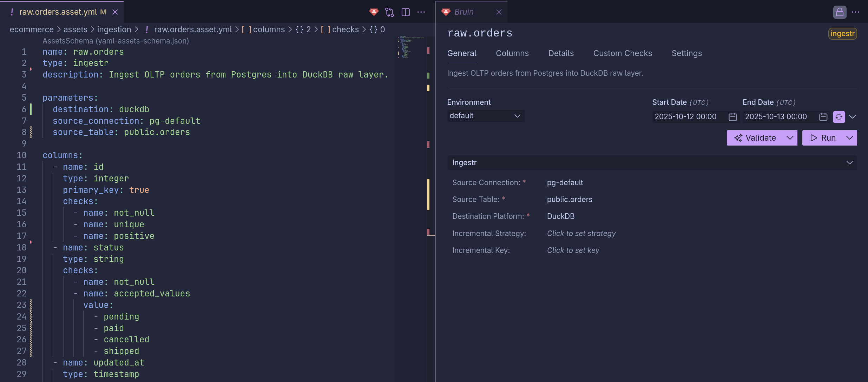Close the raw.orders.asset.yml editor tab
The height and width of the screenshot is (382, 868).
pyautogui.click(x=115, y=12)
